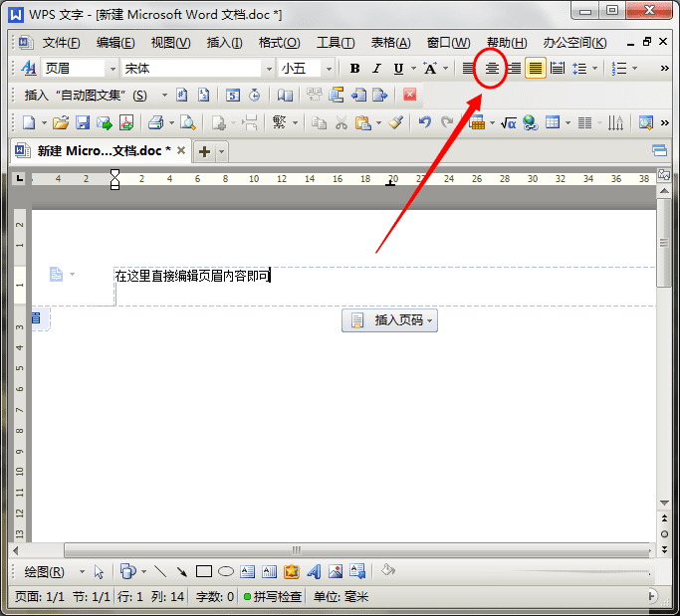The width and height of the screenshot is (680, 616).
Task: Click the save disk icon
Action: pos(83,123)
